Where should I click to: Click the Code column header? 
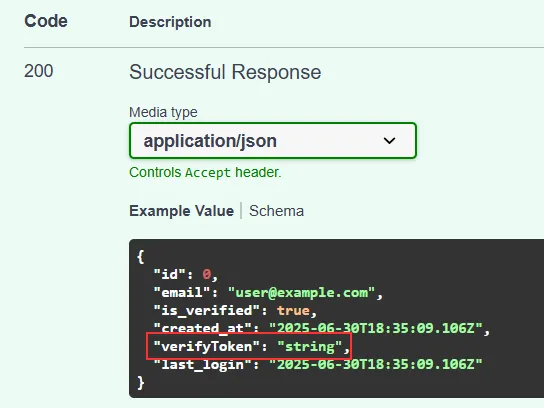tap(46, 21)
